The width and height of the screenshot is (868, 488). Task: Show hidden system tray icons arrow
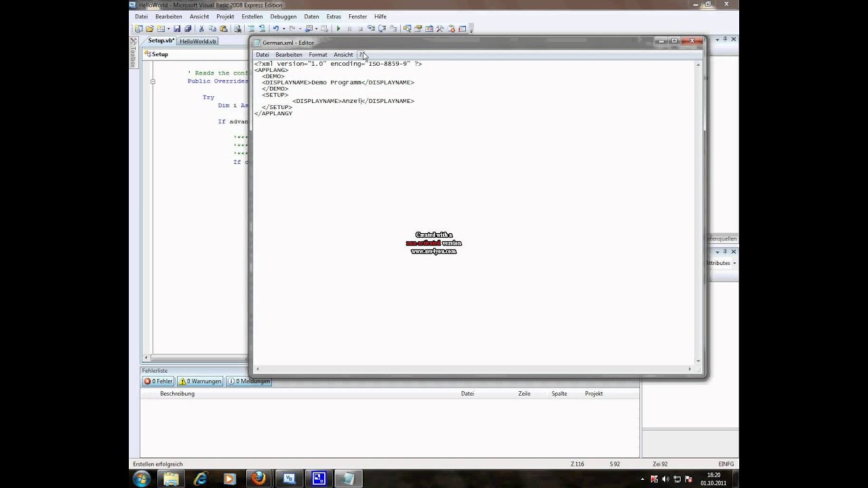(644, 479)
